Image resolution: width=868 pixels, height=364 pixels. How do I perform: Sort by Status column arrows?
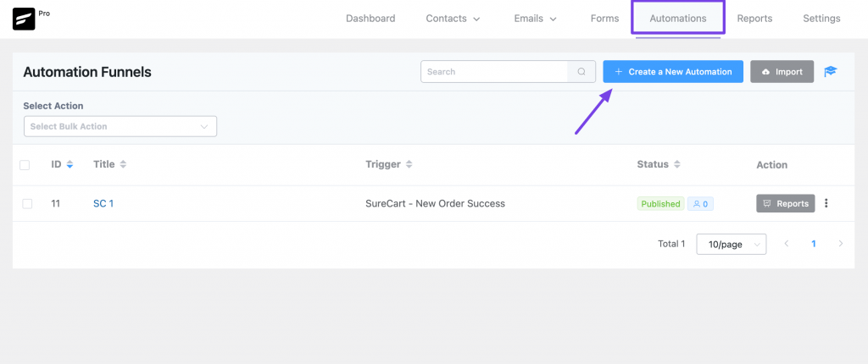(677, 164)
